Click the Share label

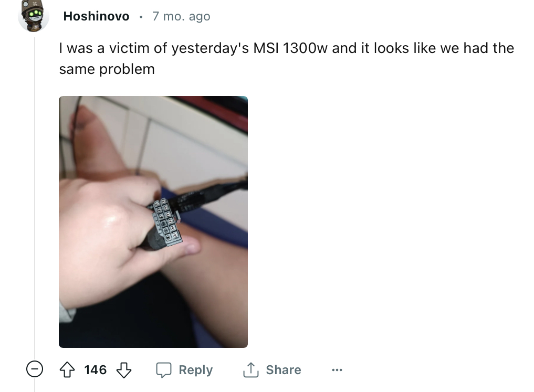[x=284, y=370]
